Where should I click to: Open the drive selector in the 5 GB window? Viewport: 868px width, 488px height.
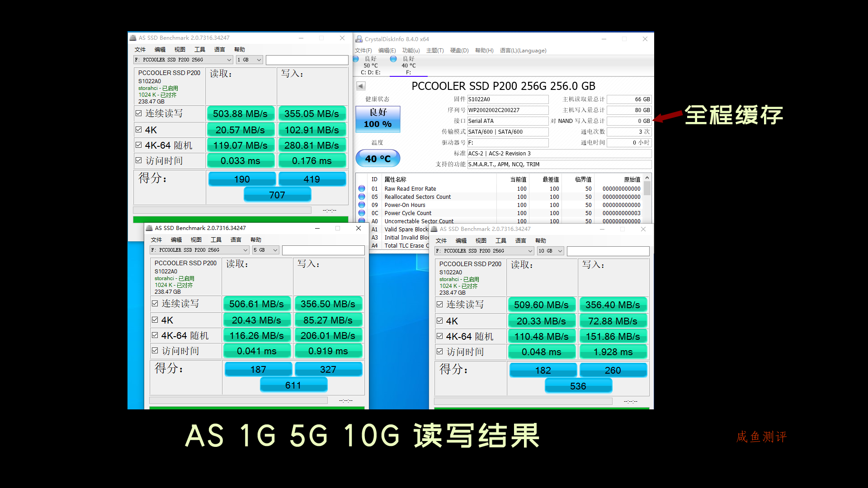pos(199,250)
